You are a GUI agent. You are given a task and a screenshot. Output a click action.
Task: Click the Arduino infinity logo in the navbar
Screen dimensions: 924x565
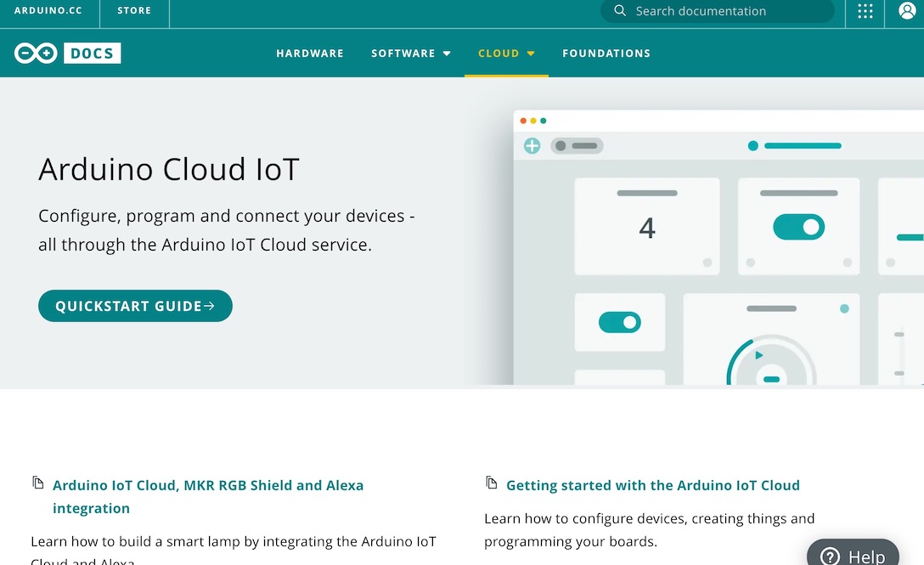[35, 52]
